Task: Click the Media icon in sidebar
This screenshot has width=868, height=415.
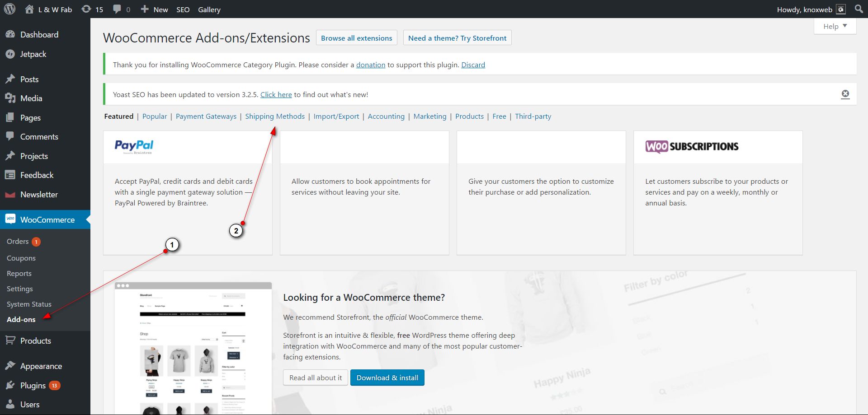Action: [x=10, y=98]
